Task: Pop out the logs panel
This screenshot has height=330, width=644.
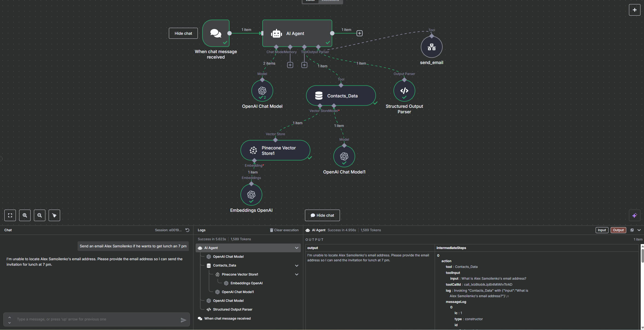Action: coord(632,230)
